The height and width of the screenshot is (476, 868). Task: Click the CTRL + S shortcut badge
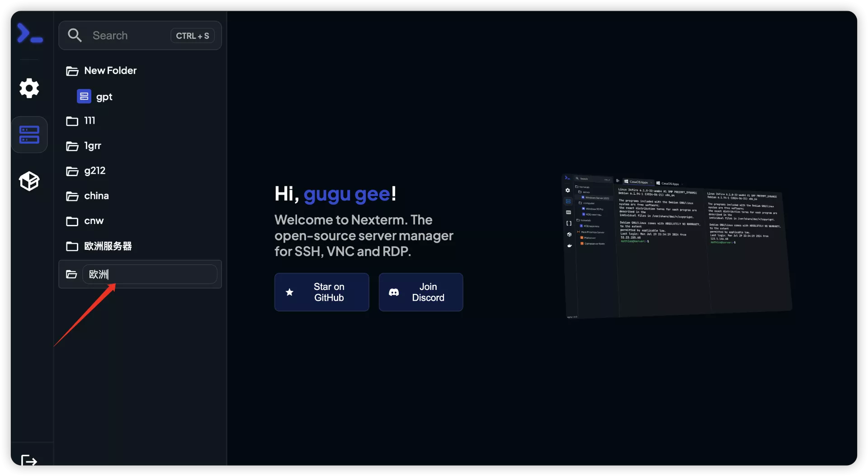[193, 36]
